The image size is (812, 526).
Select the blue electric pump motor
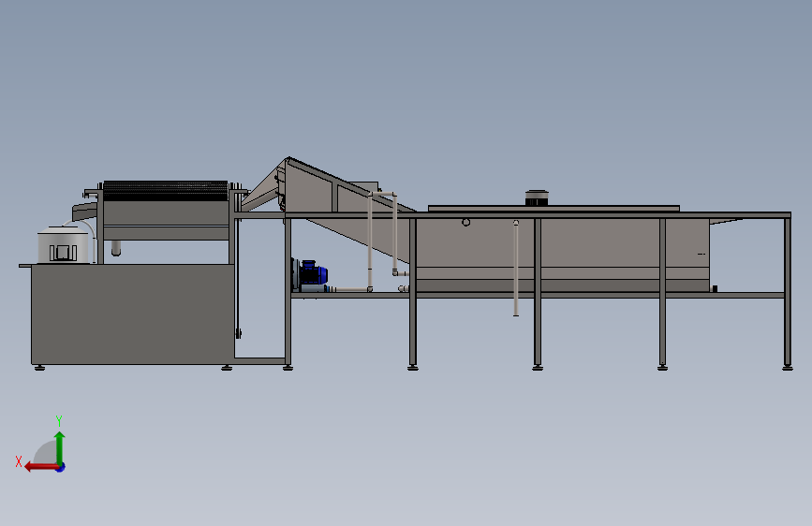(x=312, y=275)
